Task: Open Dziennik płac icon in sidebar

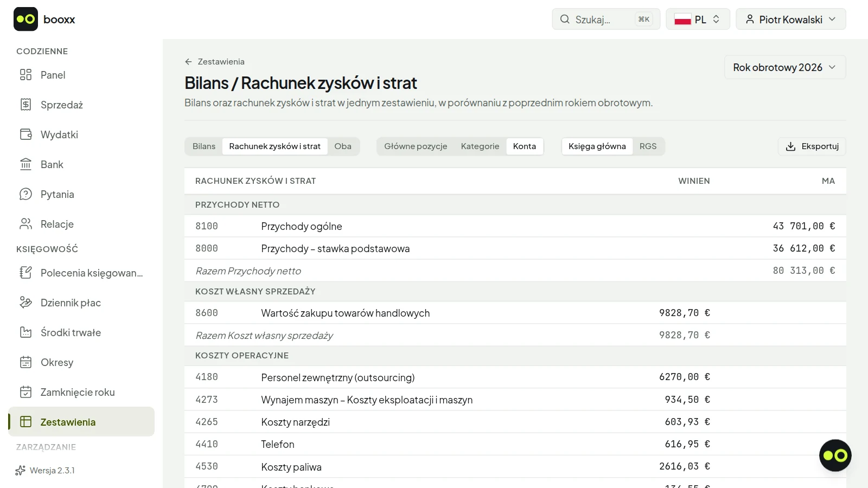Action: 25,303
